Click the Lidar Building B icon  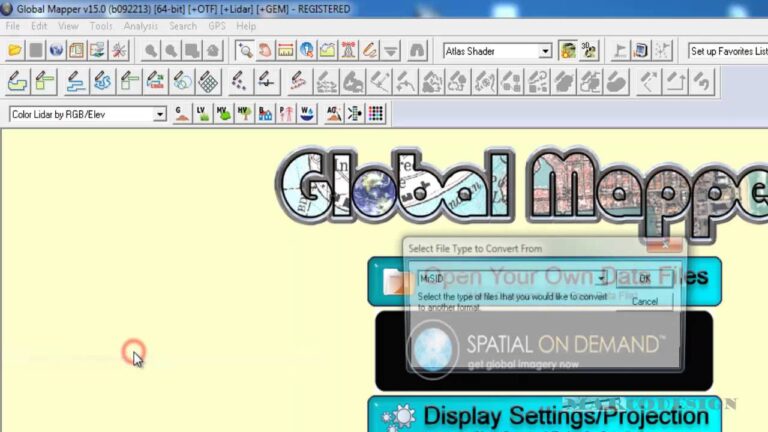(265, 114)
